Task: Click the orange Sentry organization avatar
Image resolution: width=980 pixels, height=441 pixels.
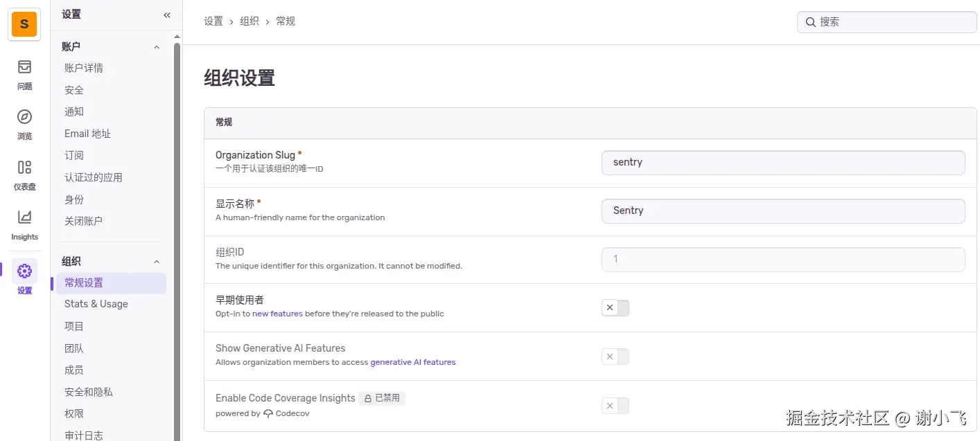Action: coord(24,24)
